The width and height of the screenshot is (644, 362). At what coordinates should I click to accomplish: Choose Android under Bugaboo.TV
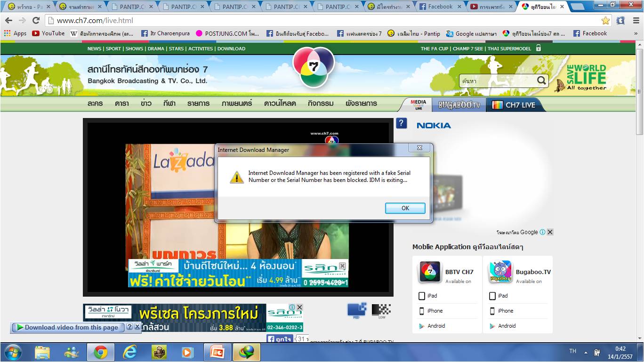pos(502,326)
